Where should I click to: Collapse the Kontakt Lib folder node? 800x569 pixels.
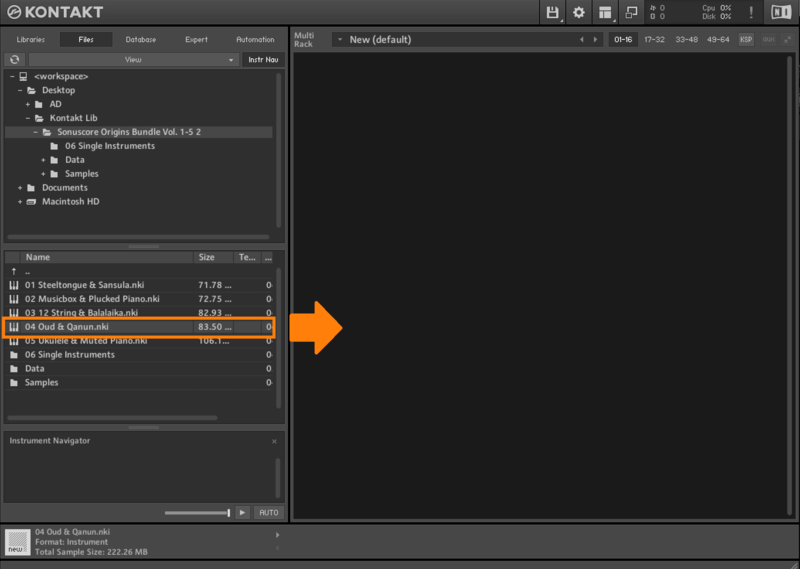(28, 118)
